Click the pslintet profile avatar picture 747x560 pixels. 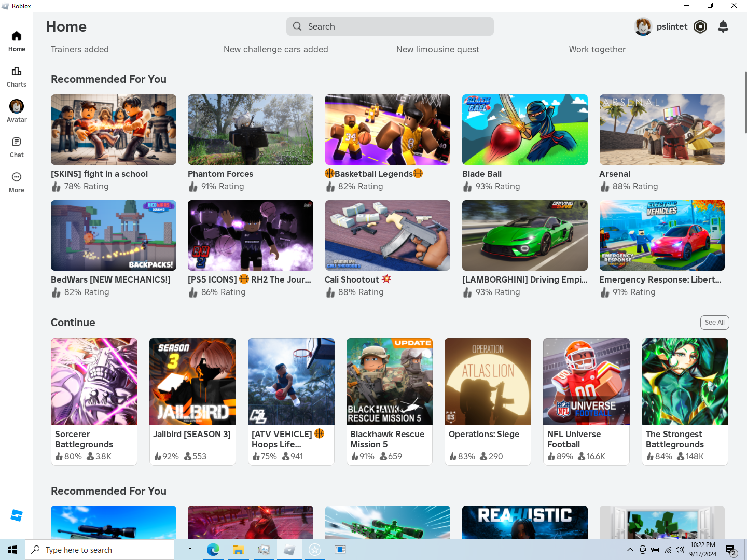point(643,26)
